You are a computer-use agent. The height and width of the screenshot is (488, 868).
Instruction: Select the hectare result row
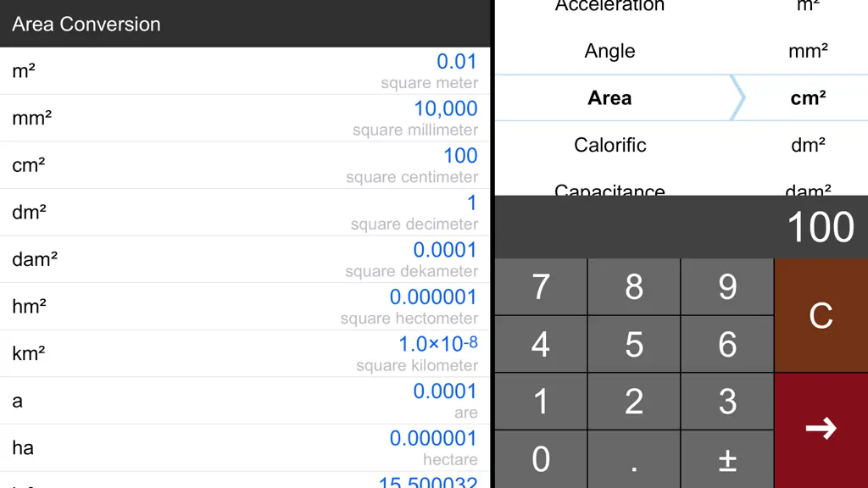click(245, 447)
